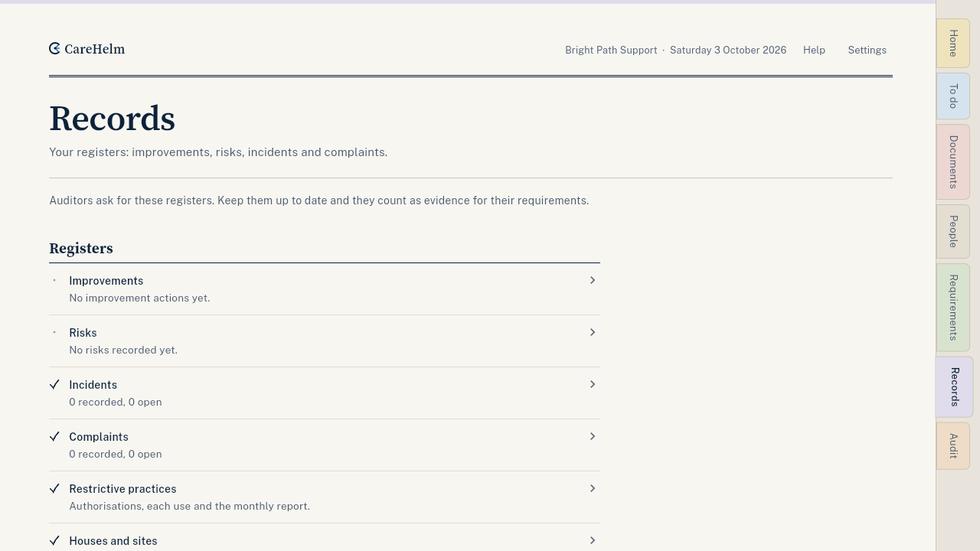Click the checkmark icon beside Incidents
The width and height of the screenshot is (980, 551).
[54, 384]
